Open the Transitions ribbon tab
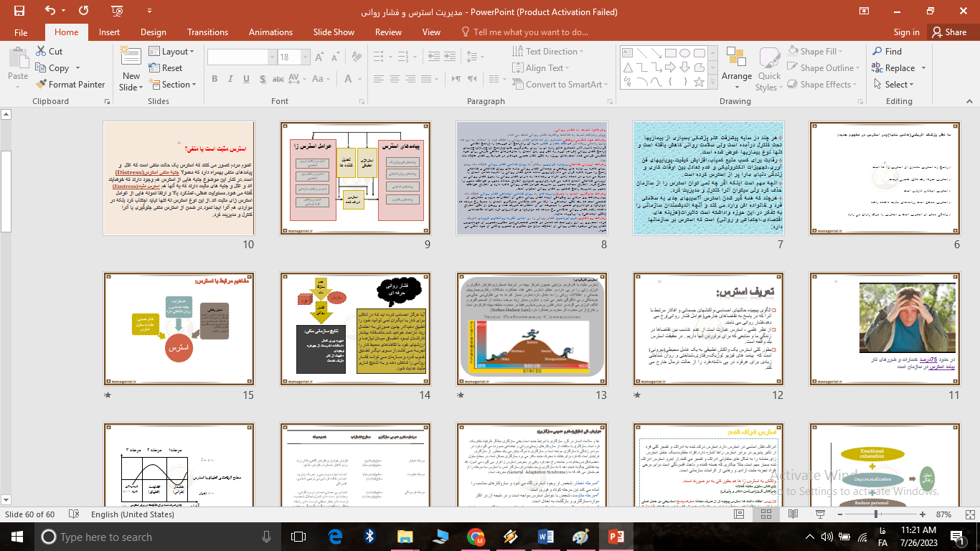The width and height of the screenshot is (980, 551). coord(207,32)
